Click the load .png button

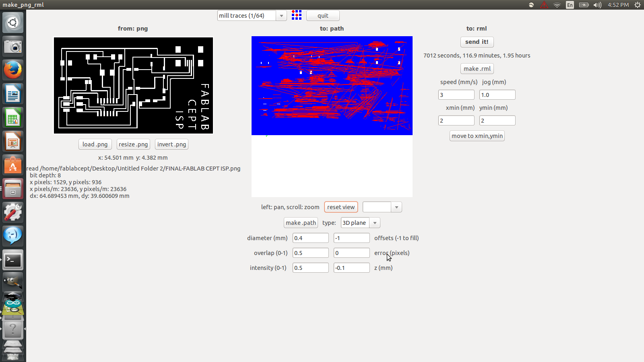point(95,144)
